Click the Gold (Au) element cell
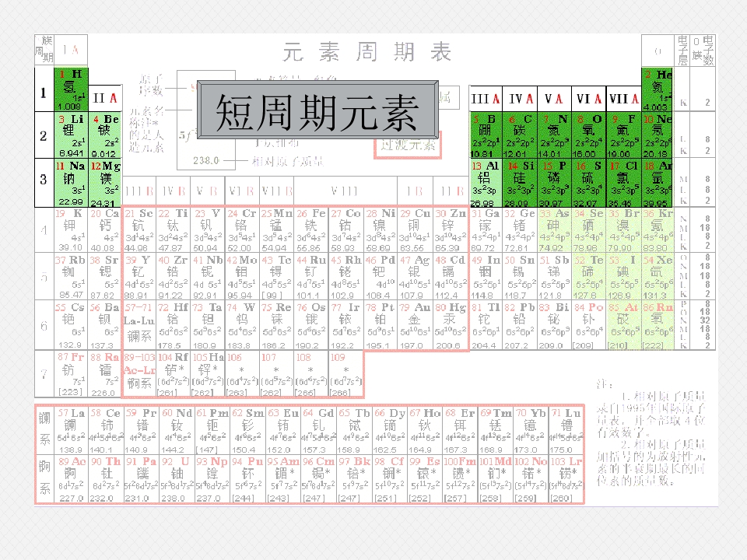 tap(415, 326)
